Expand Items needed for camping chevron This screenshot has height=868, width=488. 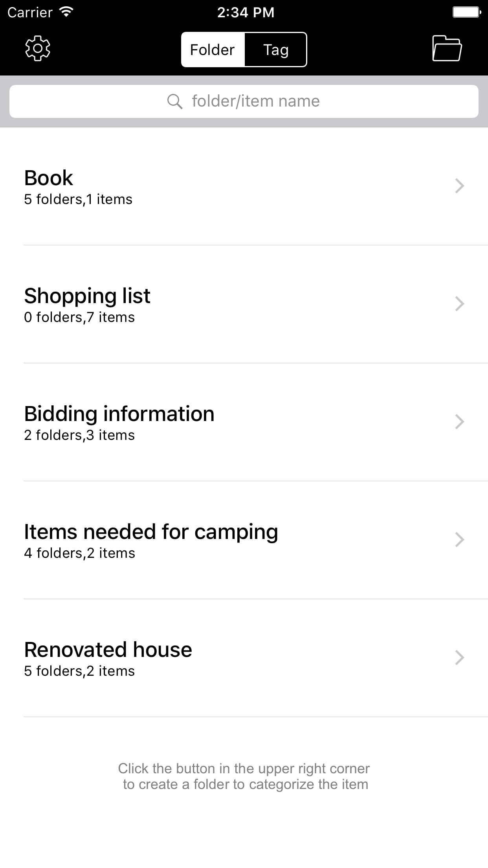pyautogui.click(x=459, y=540)
